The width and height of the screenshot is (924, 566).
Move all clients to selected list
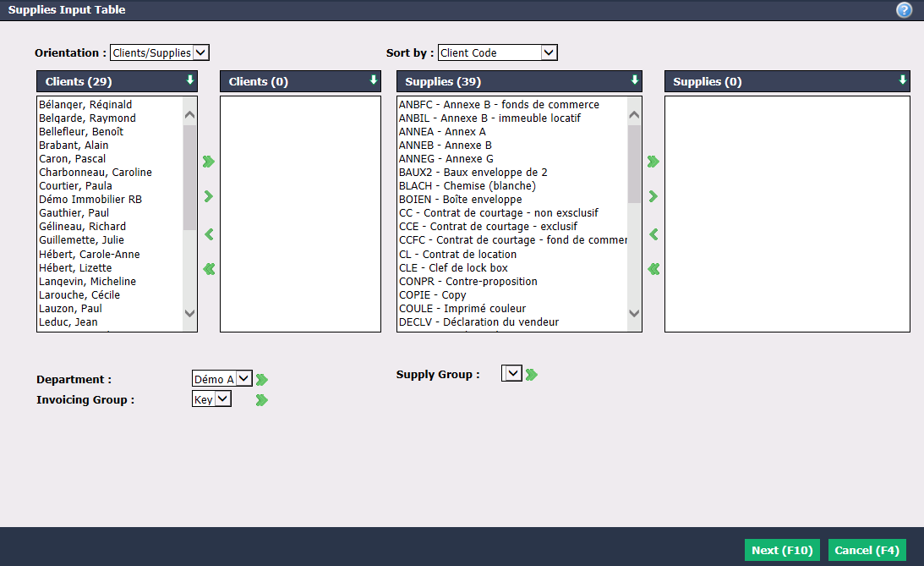click(209, 162)
